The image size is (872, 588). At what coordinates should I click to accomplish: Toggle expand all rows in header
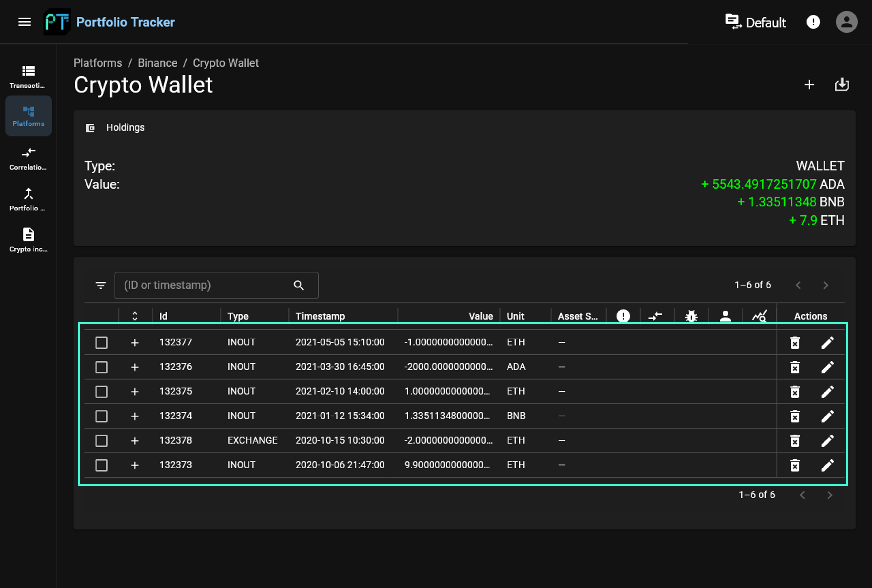pyautogui.click(x=135, y=316)
